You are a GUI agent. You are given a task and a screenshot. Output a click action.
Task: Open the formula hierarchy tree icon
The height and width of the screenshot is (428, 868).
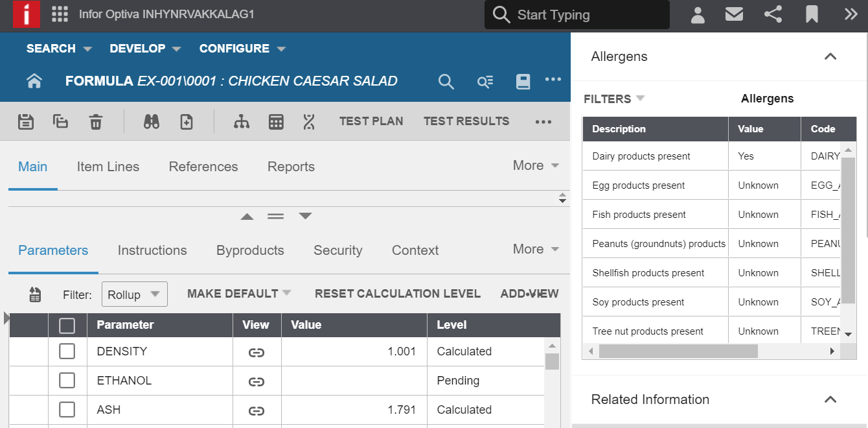(x=242, y=121)
